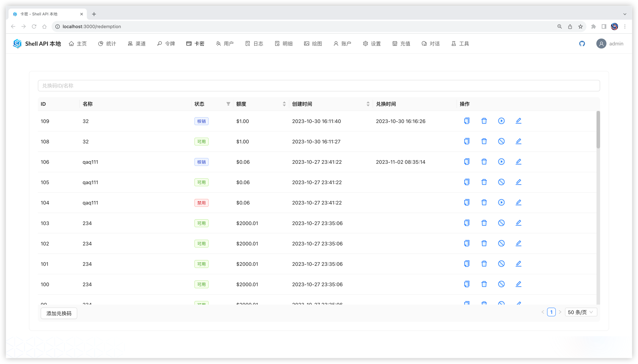This screenshot has width=638, height=364.
Task: Copy redemption code for ID 109
Action: [467, 121]
